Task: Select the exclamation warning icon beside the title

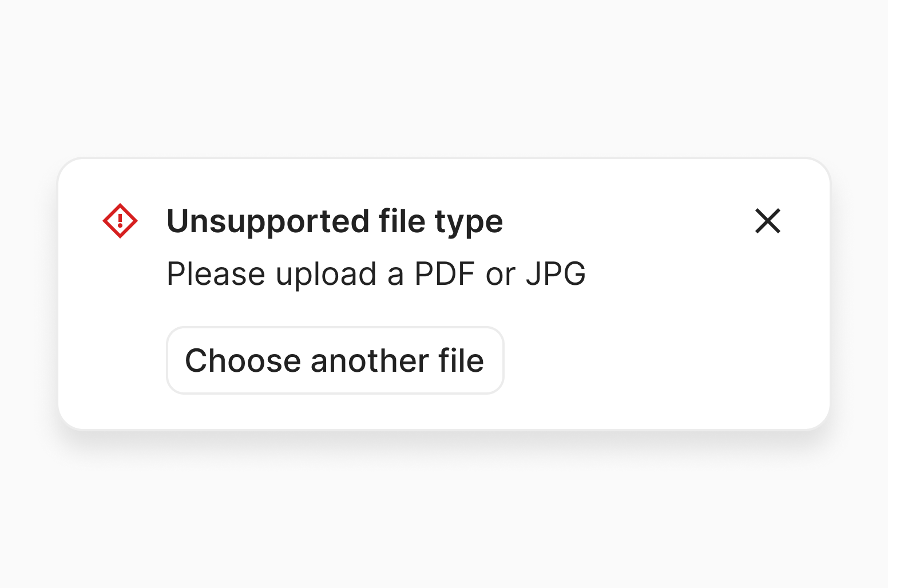Action: [120, 221]
